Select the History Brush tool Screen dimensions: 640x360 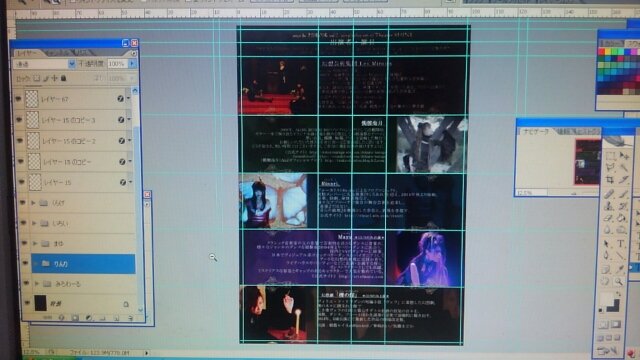pos(622,206)
